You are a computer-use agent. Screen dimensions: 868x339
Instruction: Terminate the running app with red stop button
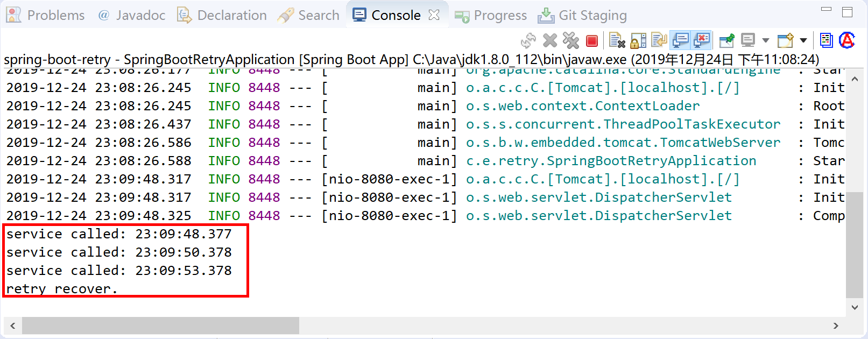(x=592, y=41)
